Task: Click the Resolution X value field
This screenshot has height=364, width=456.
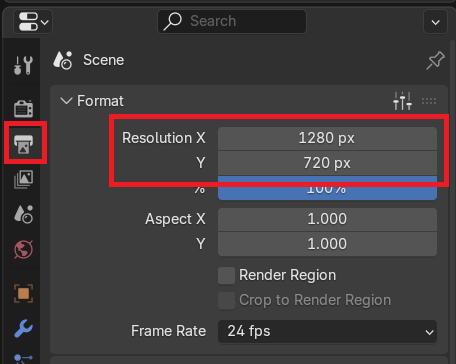Action: [327, 138]
